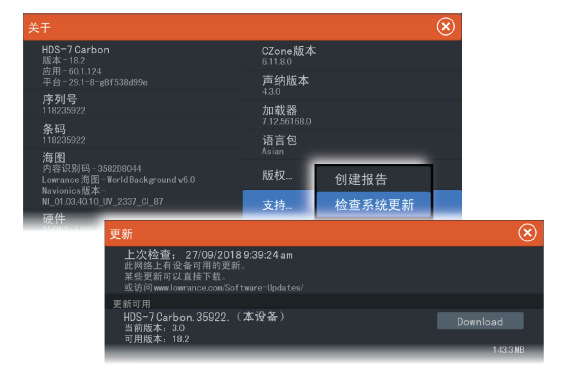Click the 更新 title bar label
Viewport: 564px width, 381px height.
121,234
